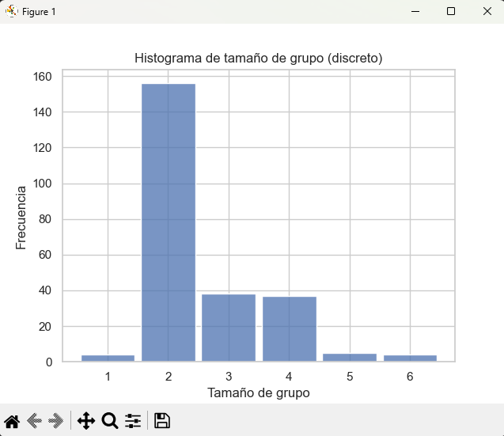The image size is (504, 436).
Task: Click the Matplotlib icon in the title bar
Action: [11, 12]
